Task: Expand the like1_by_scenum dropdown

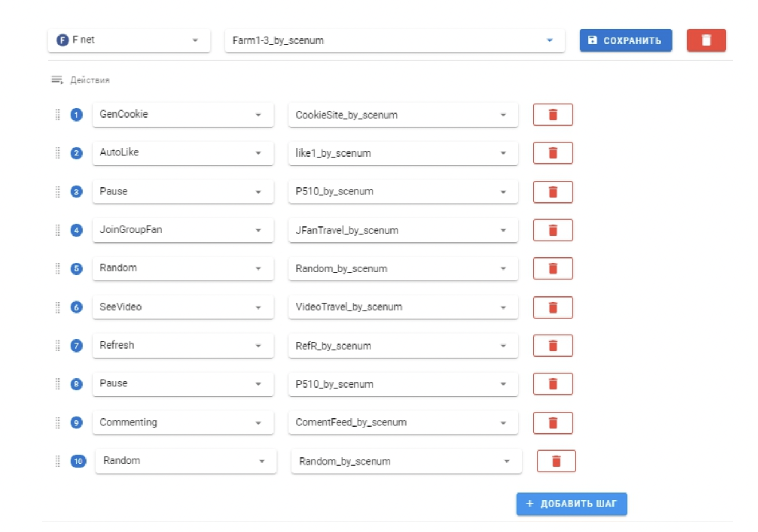Action: (x=403, y=153)
